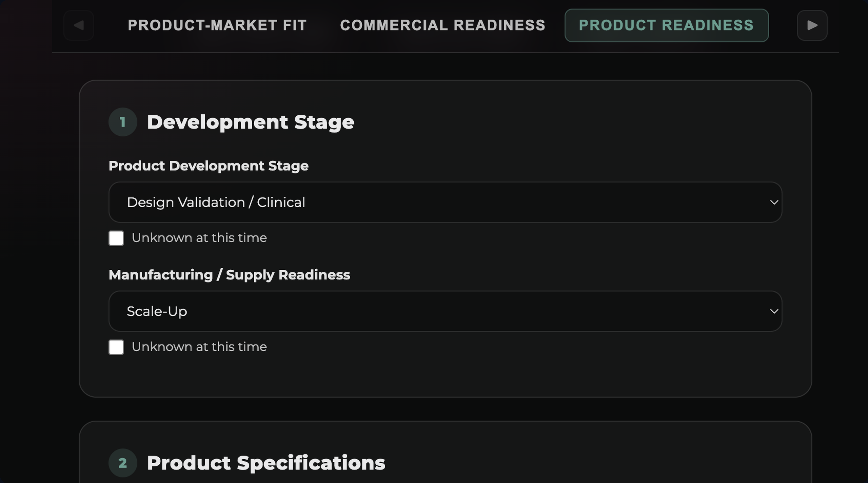Image resolution: width=868 pixels, height=483 pixels.
Task: Click the chevron on the Design Validation dropdown
Action: pos(774,202)
